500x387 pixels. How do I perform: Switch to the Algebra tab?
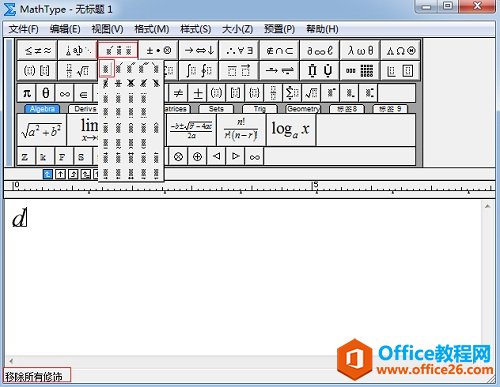42,109
